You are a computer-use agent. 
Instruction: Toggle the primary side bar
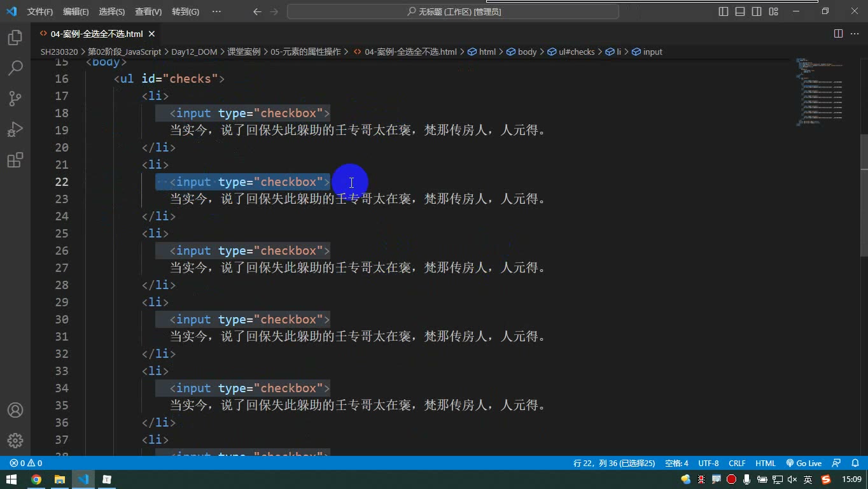click(x=724, y=11)
